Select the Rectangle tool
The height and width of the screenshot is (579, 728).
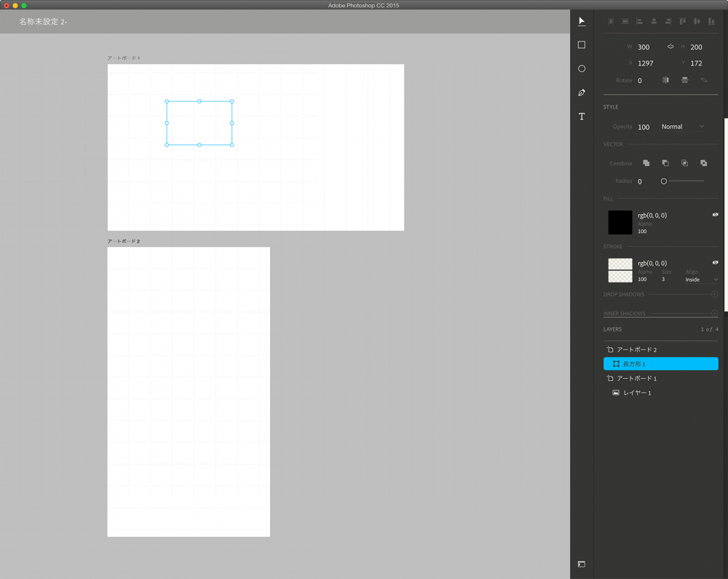point(581,44)
